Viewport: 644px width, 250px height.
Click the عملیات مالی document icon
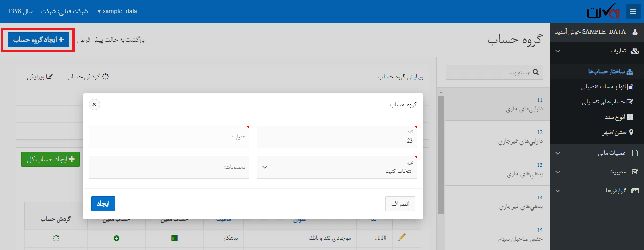pos(635,153)
